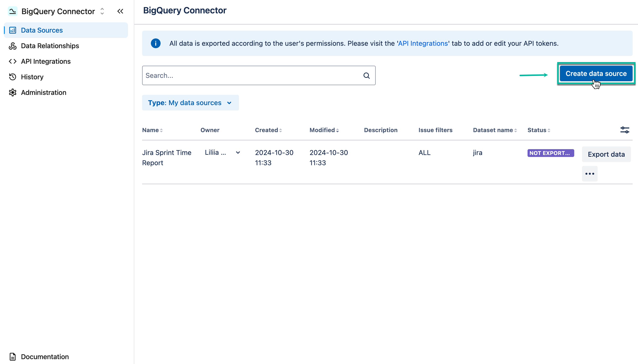Open Administration from the sidebar
638x364 pixels.
pos(44,92)
